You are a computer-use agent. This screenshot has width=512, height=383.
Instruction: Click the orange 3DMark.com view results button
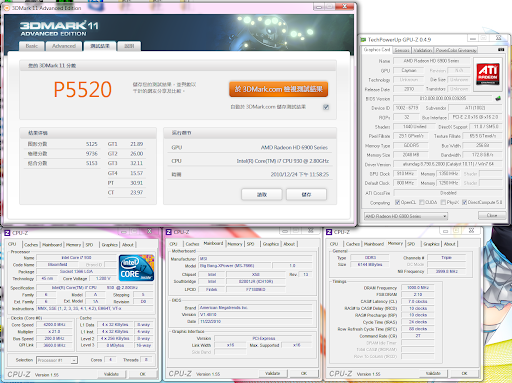pos(279,89)
